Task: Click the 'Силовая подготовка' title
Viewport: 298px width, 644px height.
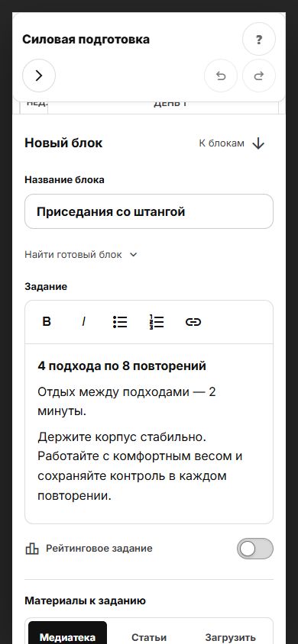Action: (x=86, y=40)
